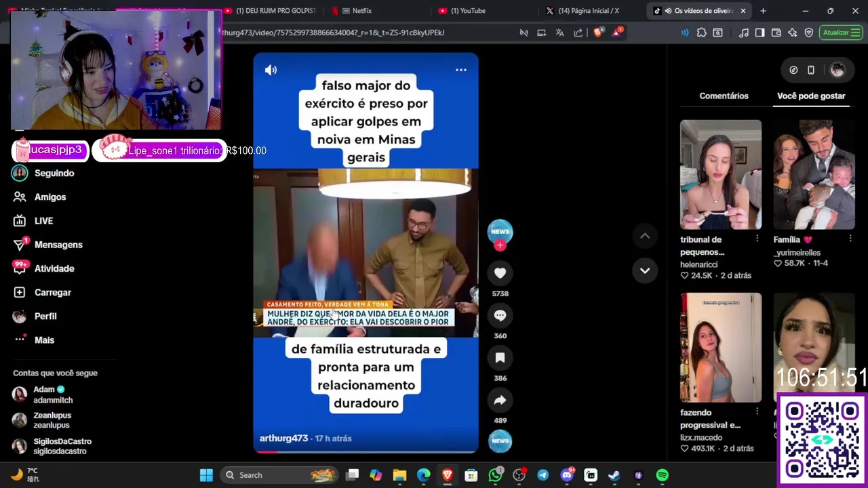Open the Brave VPN shield icon
Image resolution: width=868 pixels, height=488 pixels.
click(809, 33)
